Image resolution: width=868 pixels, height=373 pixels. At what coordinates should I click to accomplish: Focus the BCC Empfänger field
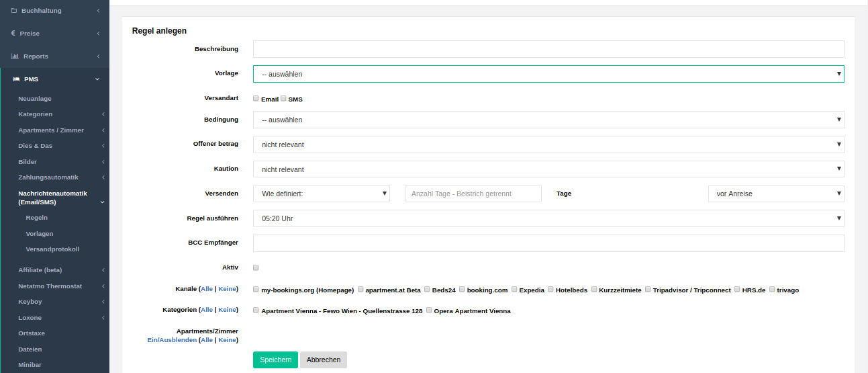coord(548,243)
